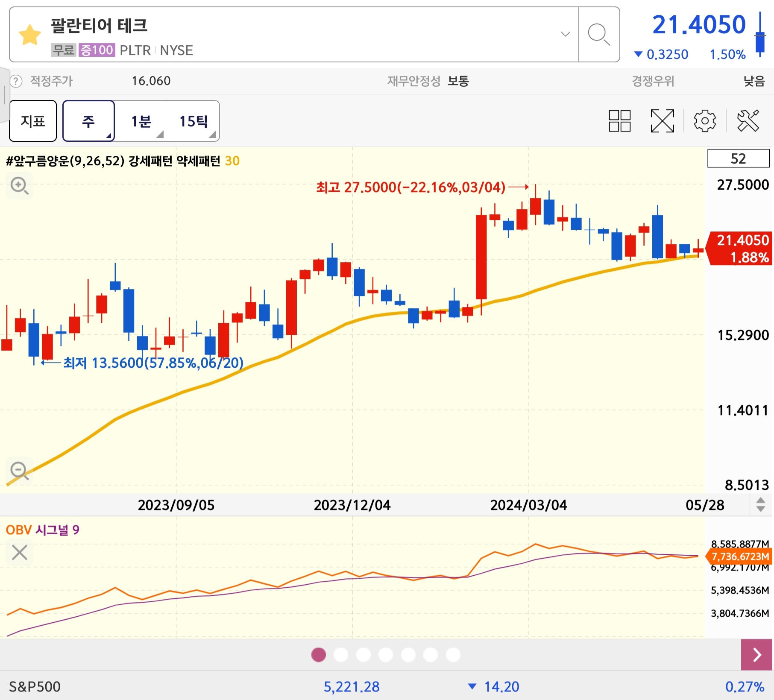
Task: Tap the current price 21.4050 at top
Action: click(699, 24)
